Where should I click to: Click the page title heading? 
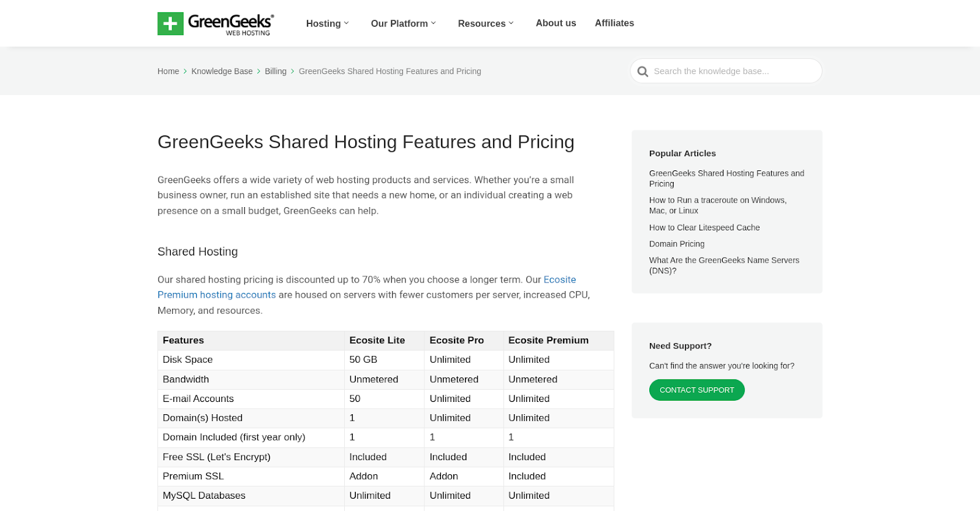click(366, 142)
